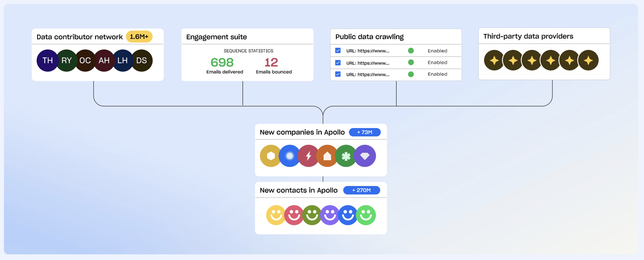The image size is (644, 260).
Task: Click the + 270M blue badge
Action: click(361, 190)
